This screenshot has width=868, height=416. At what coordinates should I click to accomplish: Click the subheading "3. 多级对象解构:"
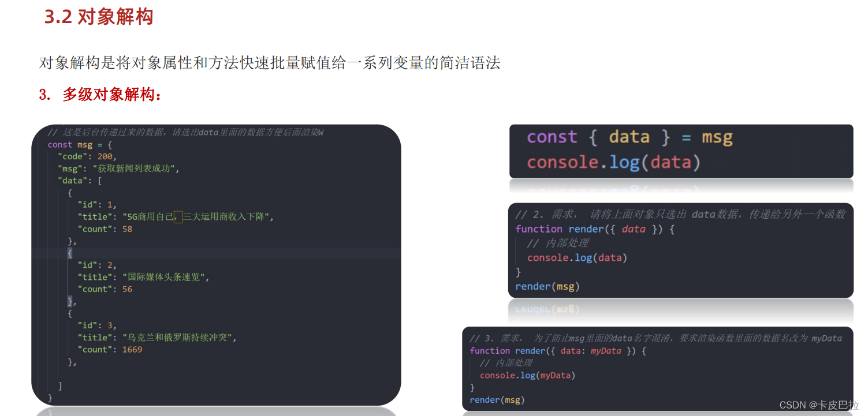tap(100, 95)
